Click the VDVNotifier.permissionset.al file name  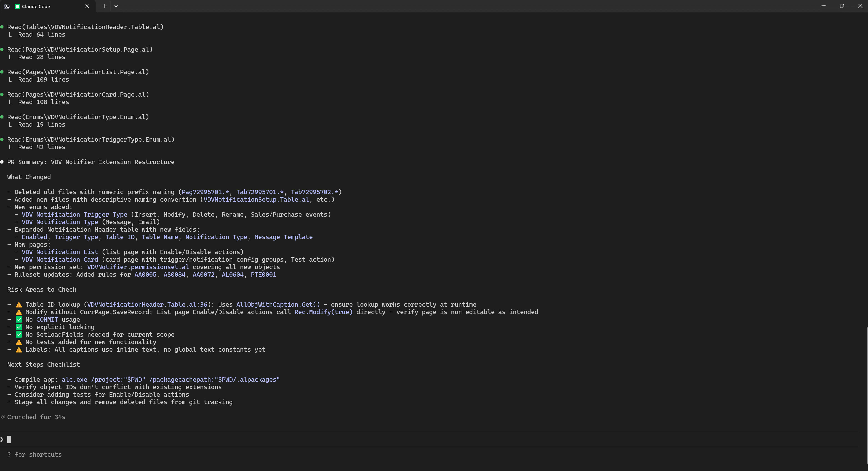[138, 267]
